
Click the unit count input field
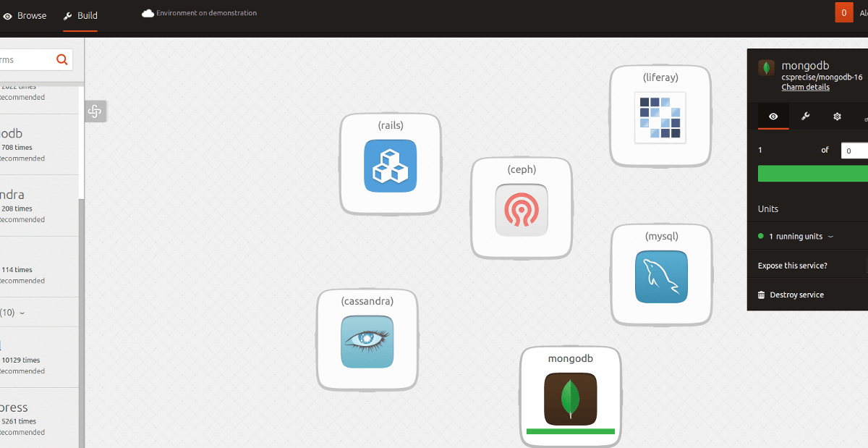click(x=854, y=151)
